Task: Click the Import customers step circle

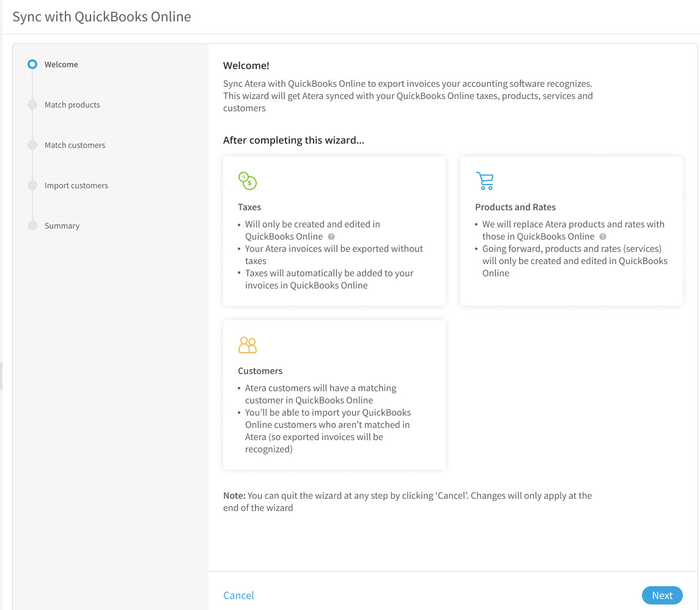Action: pos(32,185)
